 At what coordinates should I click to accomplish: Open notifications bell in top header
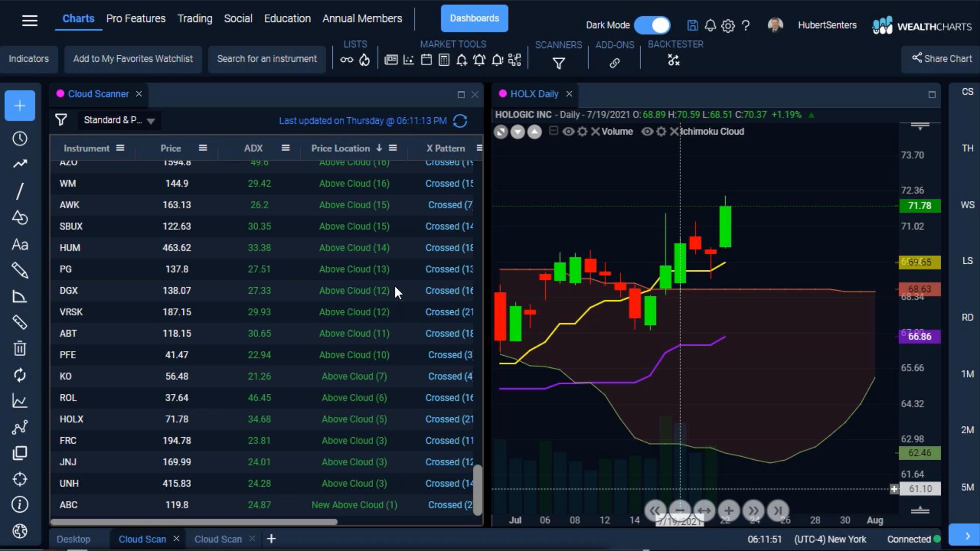(710, 26)
